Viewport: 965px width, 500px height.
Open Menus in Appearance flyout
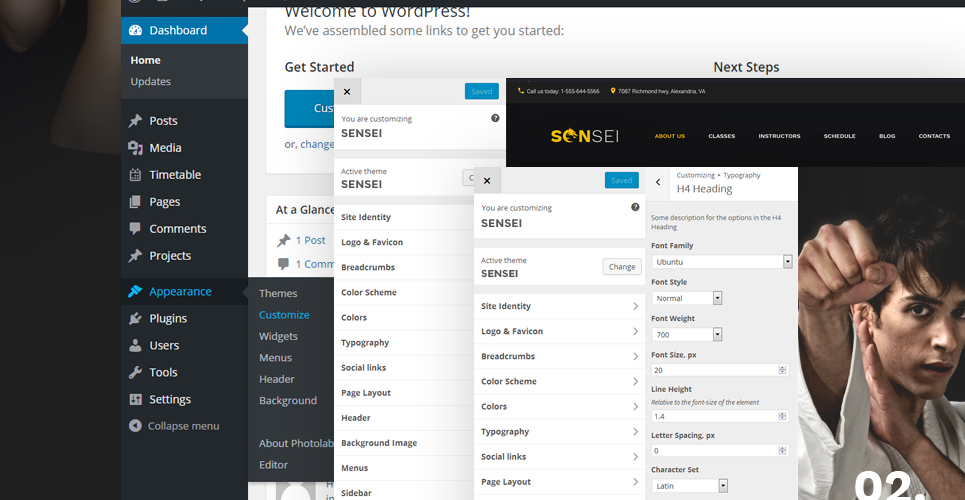pos(276,358)
